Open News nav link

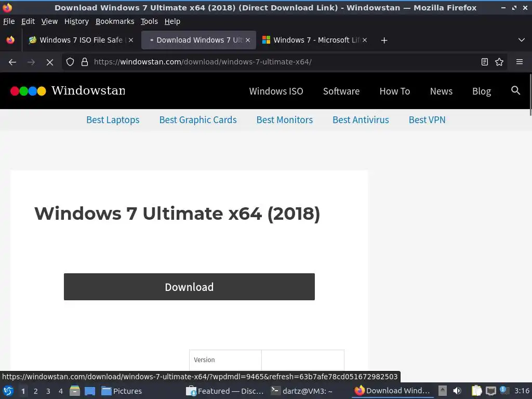(441, 91)
